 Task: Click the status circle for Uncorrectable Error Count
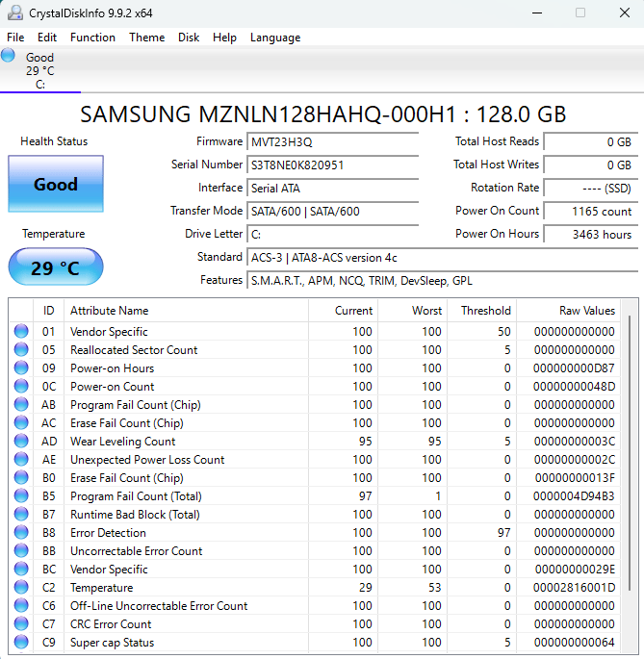21,550
